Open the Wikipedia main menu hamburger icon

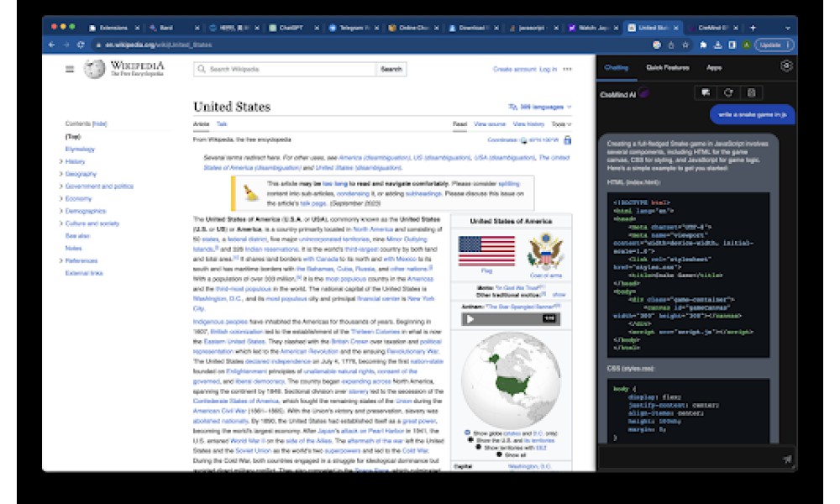[70, 69]
